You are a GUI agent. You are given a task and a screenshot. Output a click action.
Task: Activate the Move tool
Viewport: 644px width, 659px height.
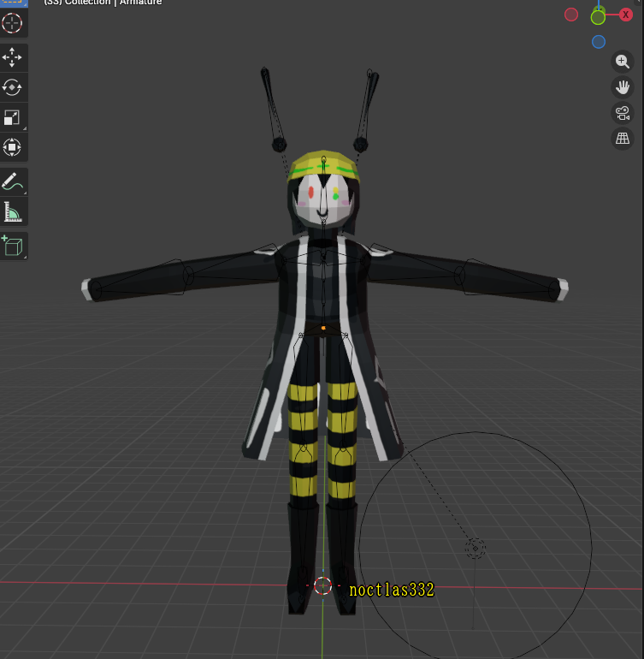(x=13, y=57)
